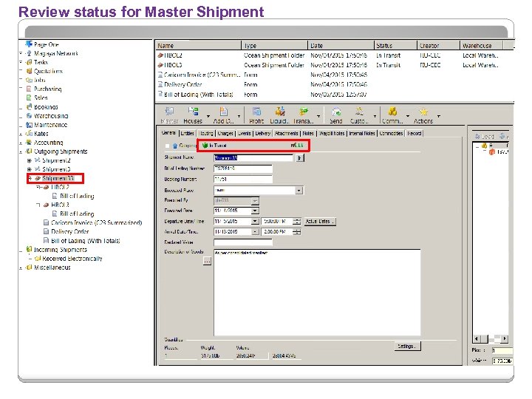Click the arrow button next to Shipment Name
This screenshot has width=532, height=399.
(300, 158)
